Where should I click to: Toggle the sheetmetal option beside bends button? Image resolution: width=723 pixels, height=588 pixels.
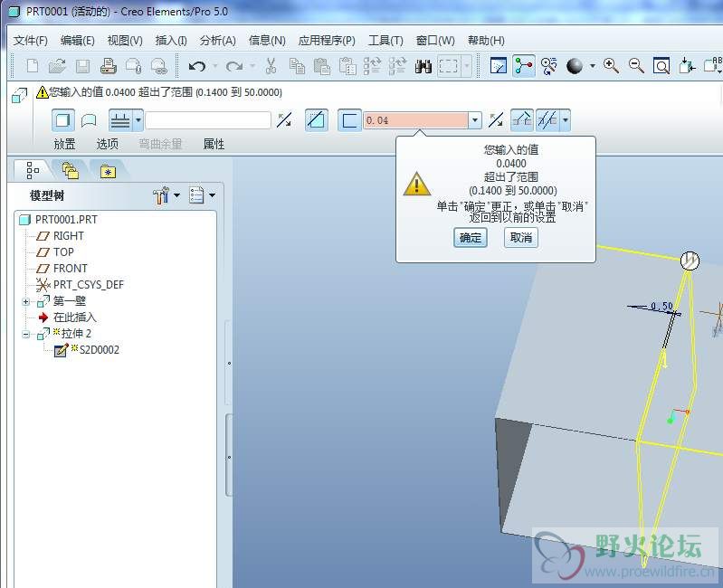coord(547,120)
